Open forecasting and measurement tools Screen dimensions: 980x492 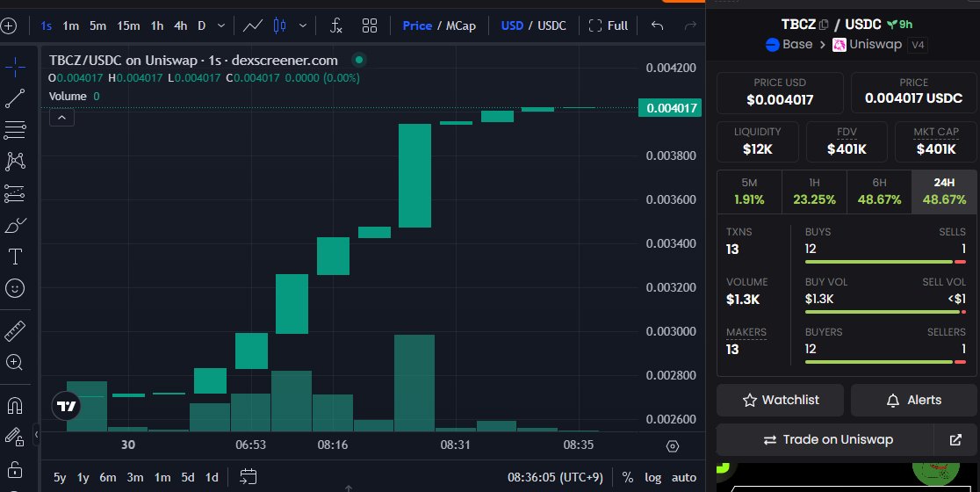pyautogui.click(x=15, y=193)
